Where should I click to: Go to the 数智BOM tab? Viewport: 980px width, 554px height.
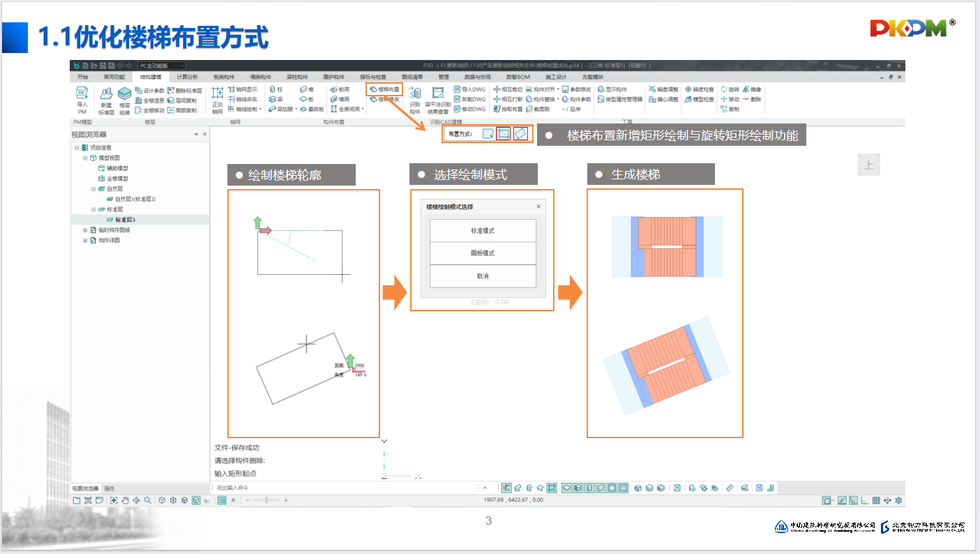tap(517, 77)
